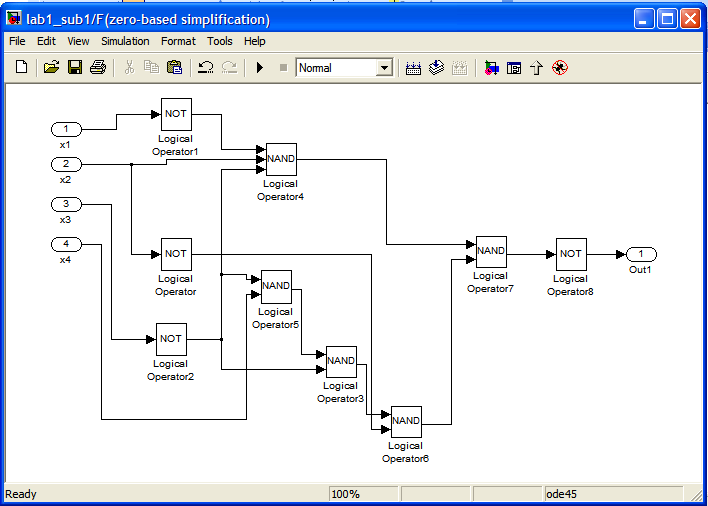Select the NOT block Logical Operator8
Viewport: 708px width, 506px height.
[x=571, y=254]
